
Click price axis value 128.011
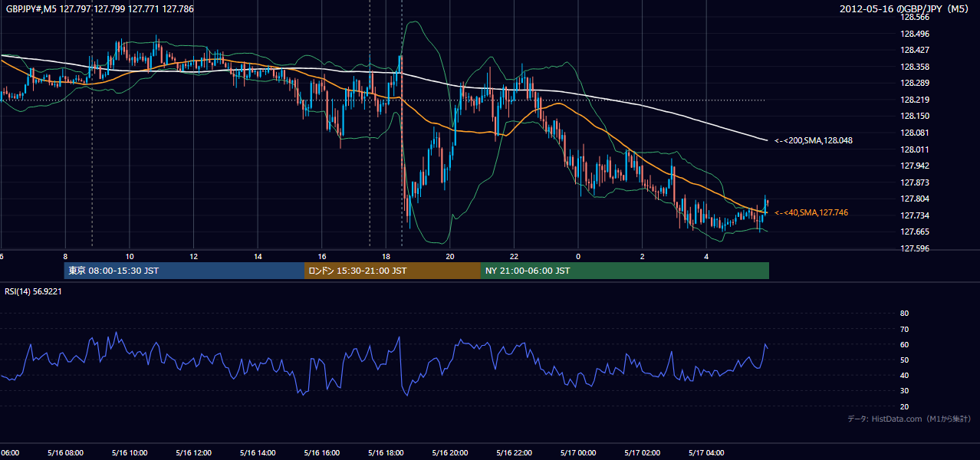913,149
